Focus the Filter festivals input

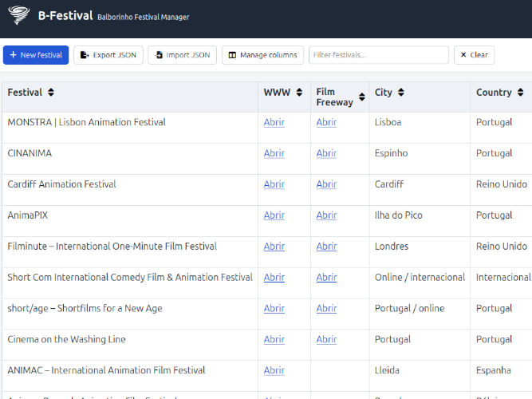pyautogui.click(x=379, y=55)
